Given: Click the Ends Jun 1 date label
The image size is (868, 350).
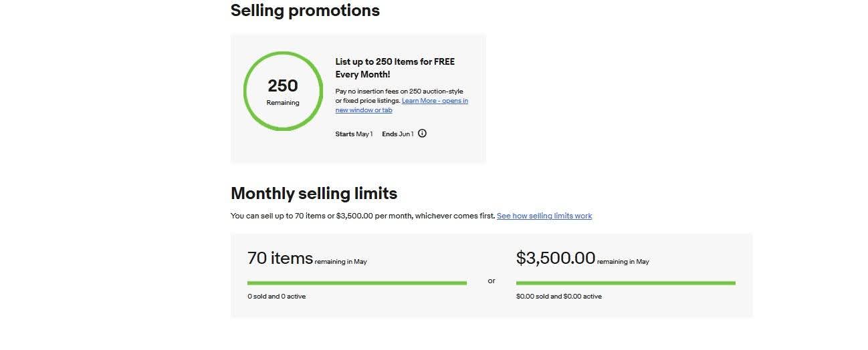Looking at the screenshot, I should point(398,134).
